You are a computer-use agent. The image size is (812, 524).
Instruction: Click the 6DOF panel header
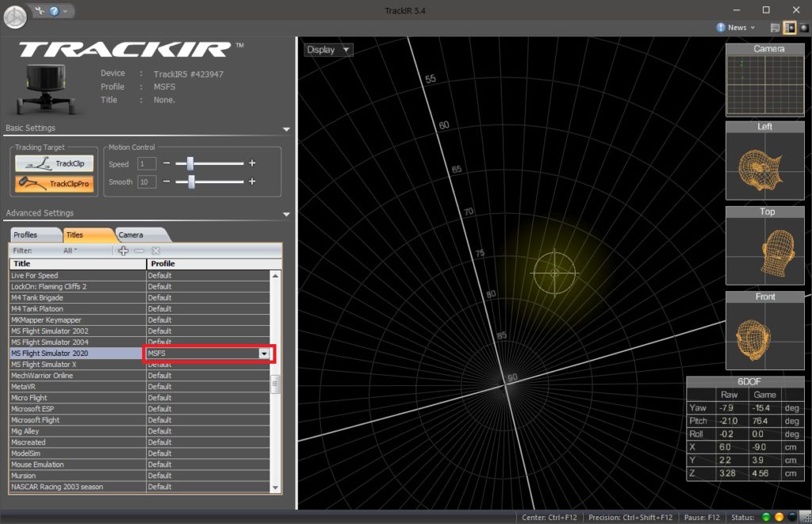pos(745,381)
